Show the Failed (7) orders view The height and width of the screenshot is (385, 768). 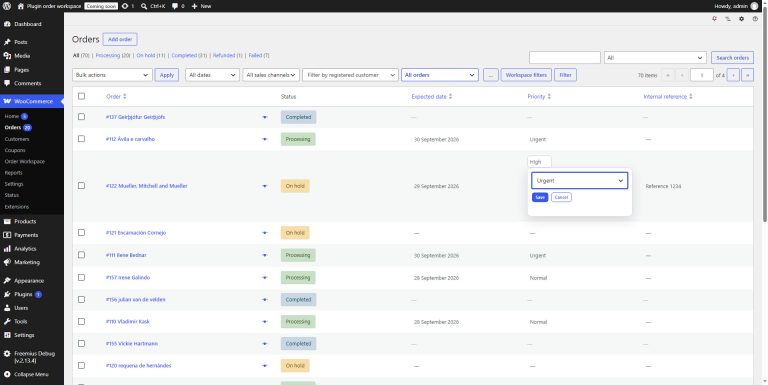[259, 55]
